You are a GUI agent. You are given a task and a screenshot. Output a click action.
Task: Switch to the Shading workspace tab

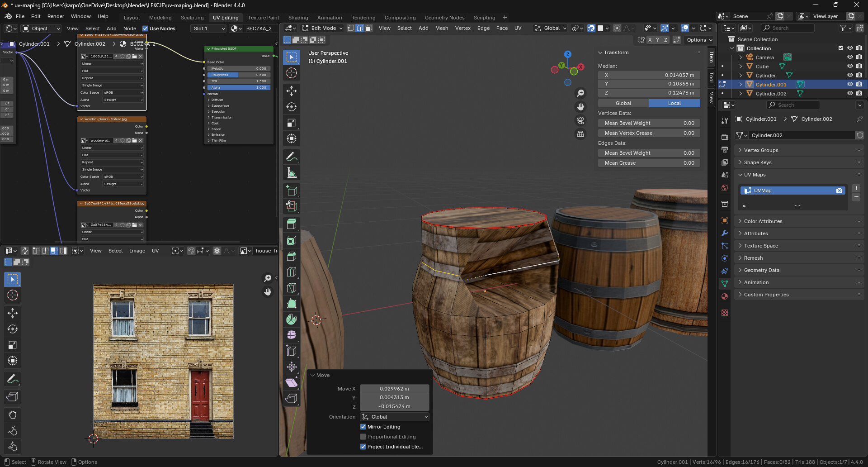[298, 17]
